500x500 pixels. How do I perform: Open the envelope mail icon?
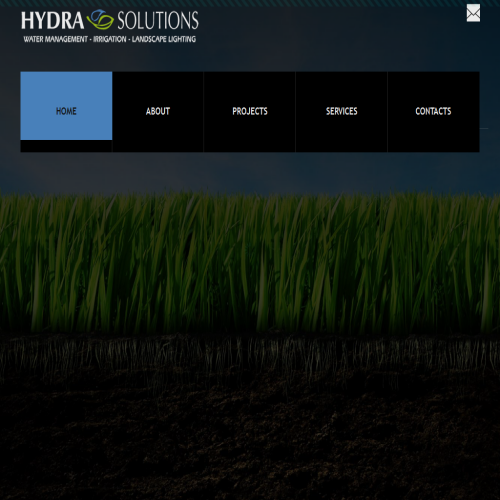tap(473, 13)
